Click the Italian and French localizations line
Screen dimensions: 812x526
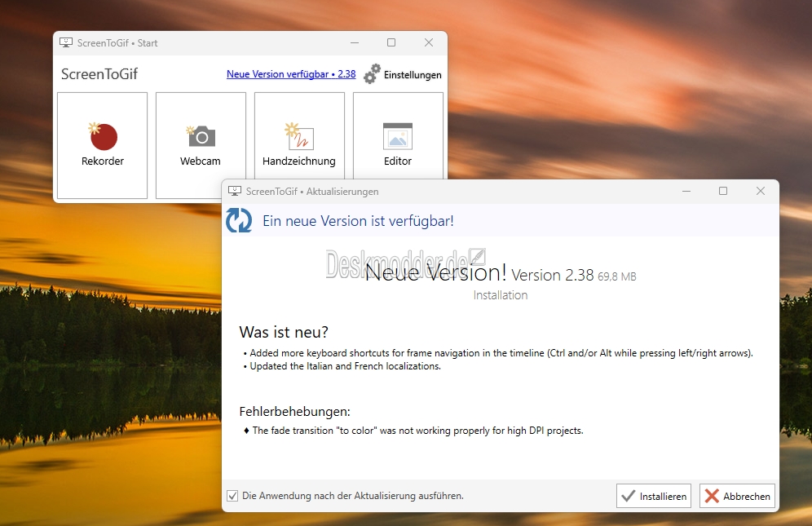(342, 366)
